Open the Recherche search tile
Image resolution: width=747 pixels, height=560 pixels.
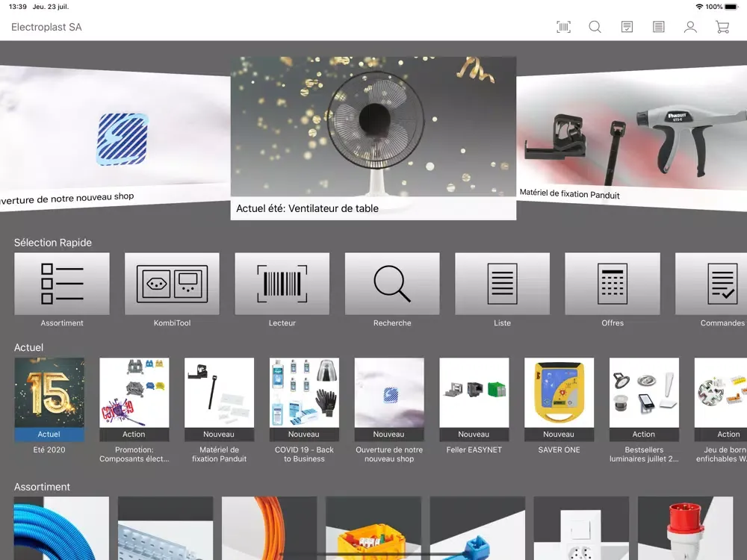click(x=392, y=284)
